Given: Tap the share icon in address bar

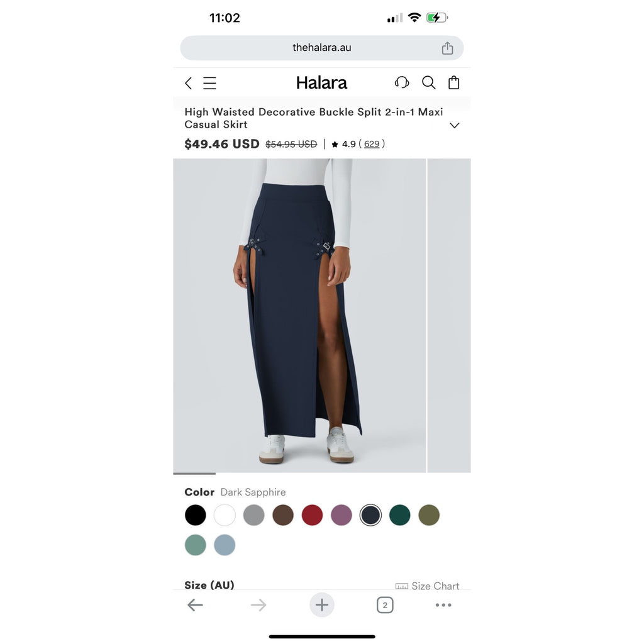Looking at the screenshot, I should click(447, 48).
